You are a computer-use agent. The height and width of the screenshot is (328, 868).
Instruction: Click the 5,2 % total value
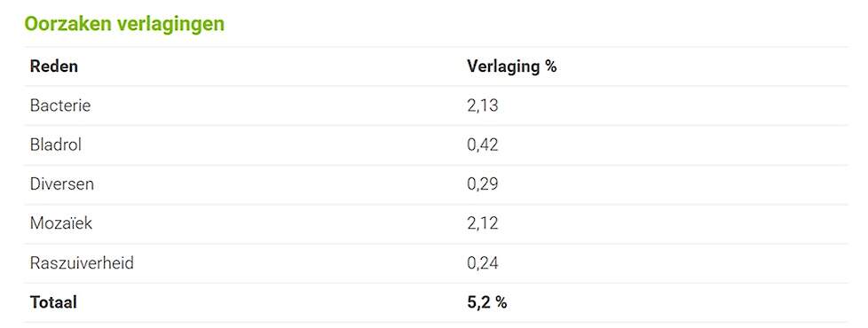tap(487, 302)
